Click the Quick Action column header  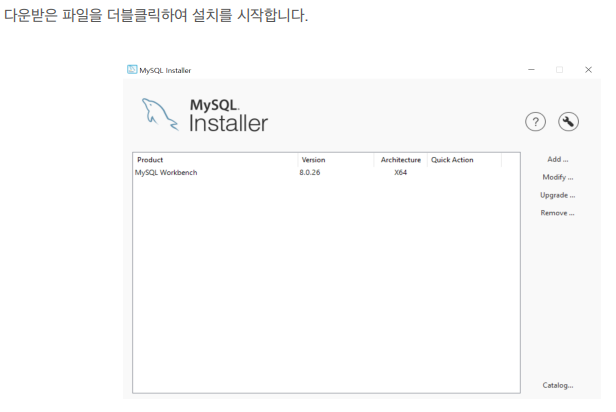464,160
